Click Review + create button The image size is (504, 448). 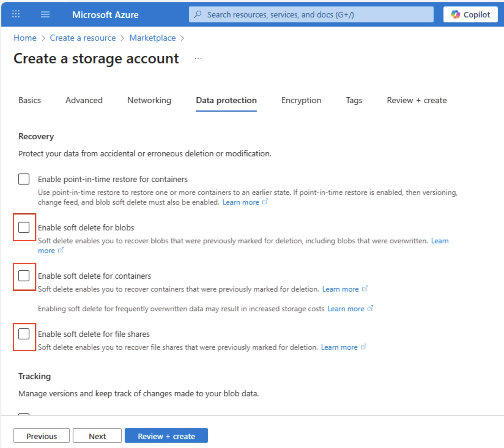[x=166, y=436]
